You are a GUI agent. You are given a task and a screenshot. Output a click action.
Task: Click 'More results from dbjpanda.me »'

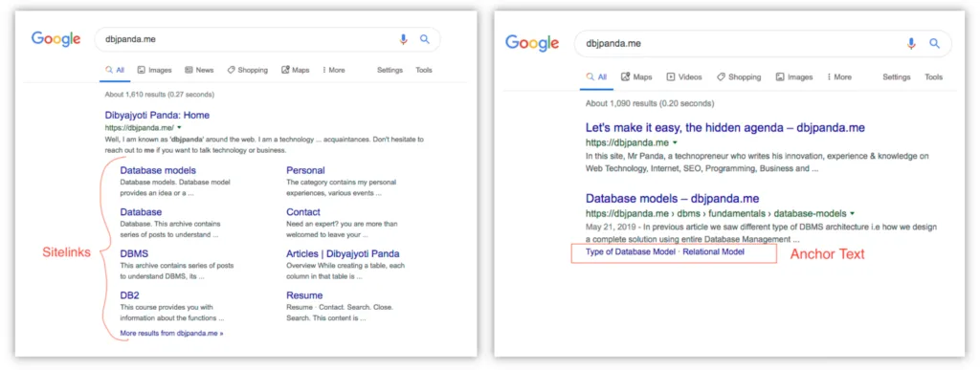coord(171,333)
